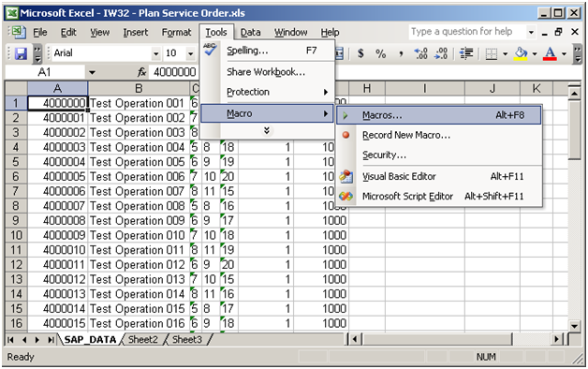The image size is (588, 369).
Task: Switch to the Sheet3 tab
Action: coord(186,340)
